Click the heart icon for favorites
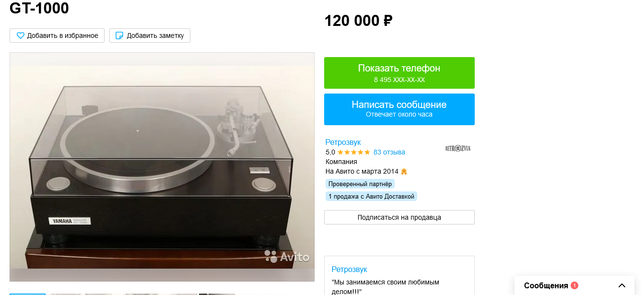The image size is (644, 295). 21,35
